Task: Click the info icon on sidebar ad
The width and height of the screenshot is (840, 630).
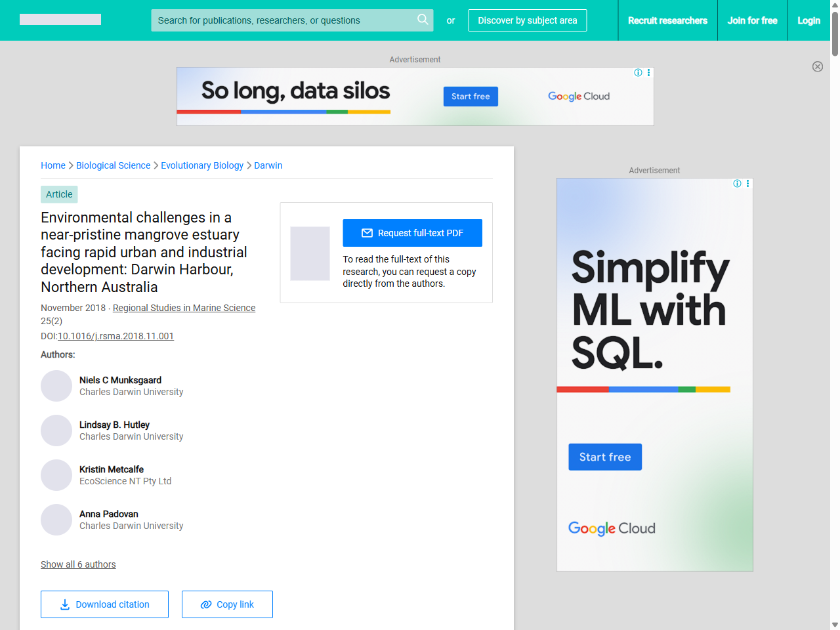Action: (737, 184)
